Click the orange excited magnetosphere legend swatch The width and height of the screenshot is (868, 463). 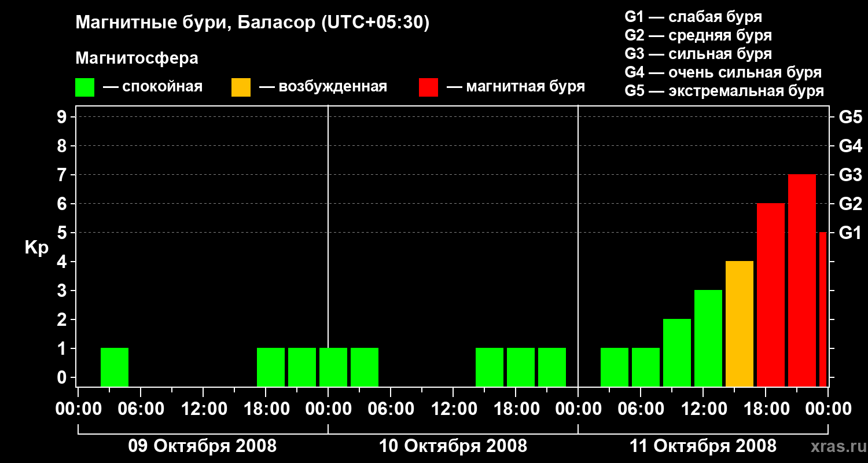point(241,87)
